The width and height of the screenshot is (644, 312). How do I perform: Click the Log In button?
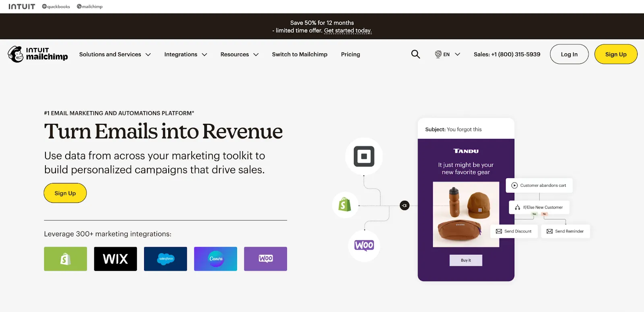[569, 54]
